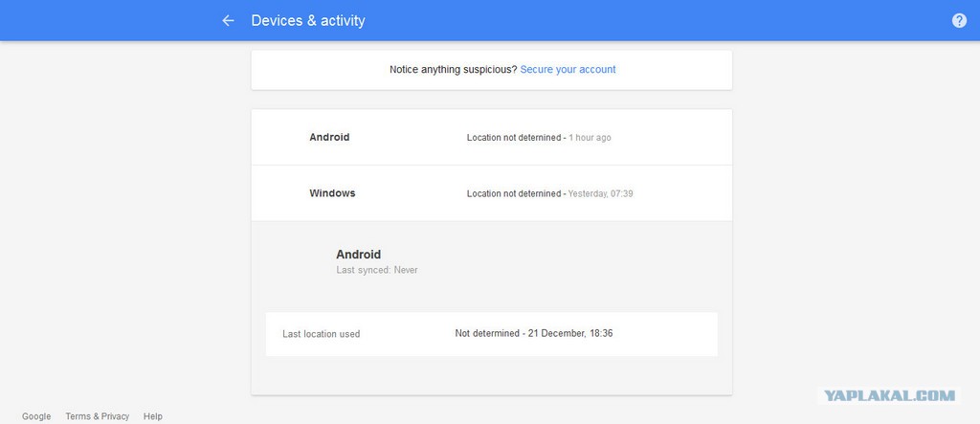Image resolution: width=980 pixels, height=424 pixels.
Task: Click the Devices & activity page title
Action: click(x=308, y=21)
